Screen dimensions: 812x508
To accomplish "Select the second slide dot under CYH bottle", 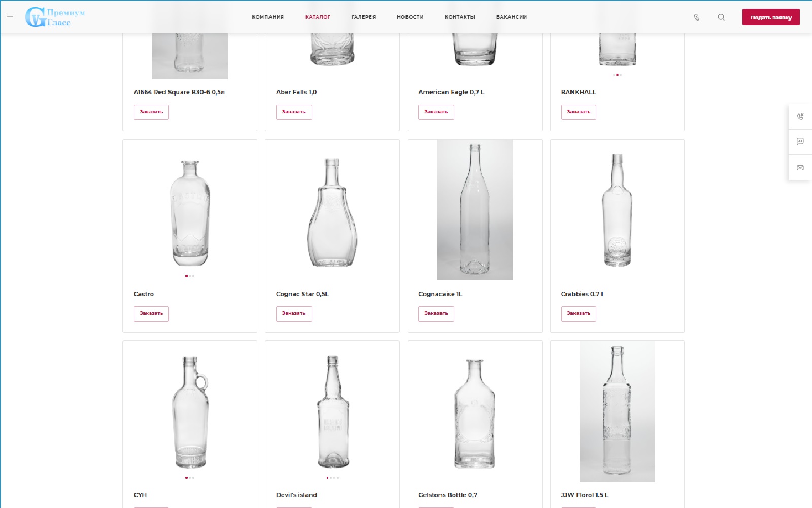I will (x=190, y=478).
